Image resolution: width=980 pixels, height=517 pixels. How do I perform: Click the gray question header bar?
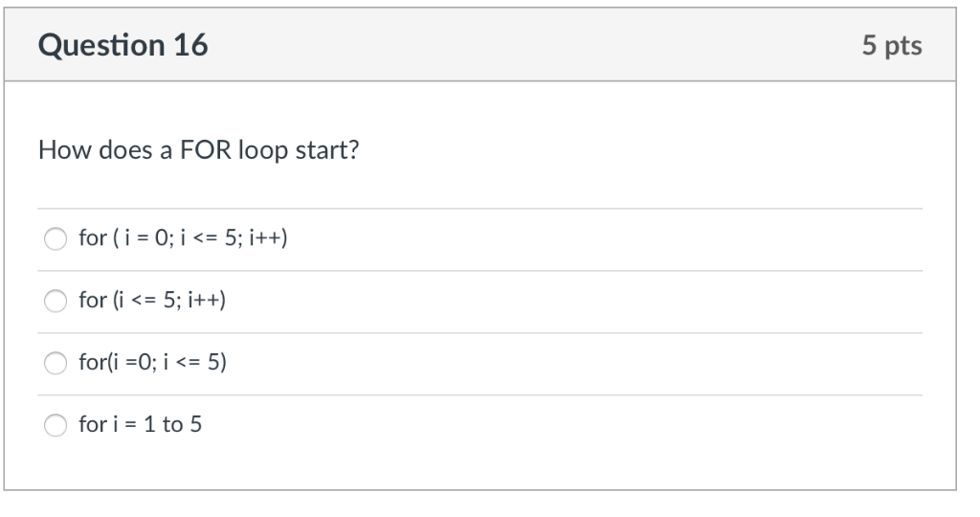[x=480, y=45]
